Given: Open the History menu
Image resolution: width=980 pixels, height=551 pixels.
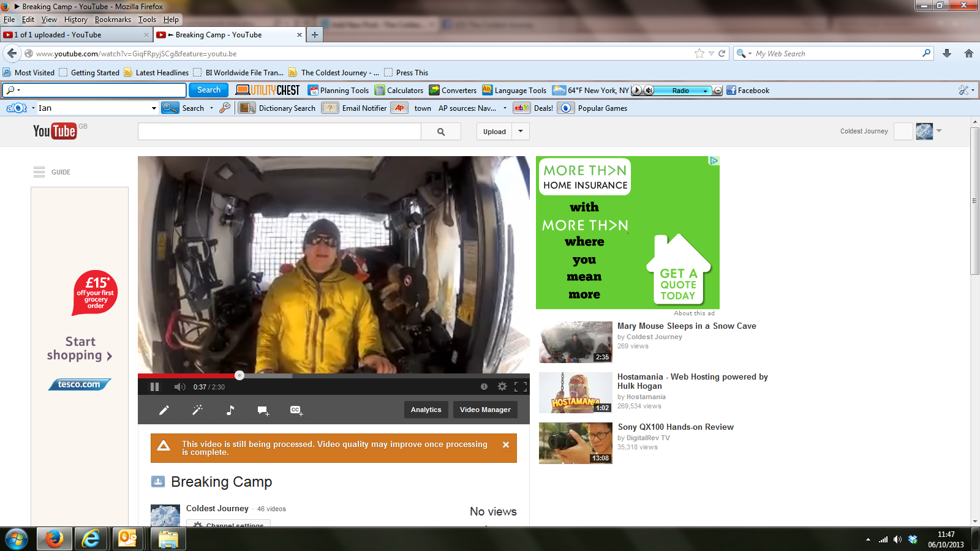Looking at the screenshot, I should (x=76, y=20).
